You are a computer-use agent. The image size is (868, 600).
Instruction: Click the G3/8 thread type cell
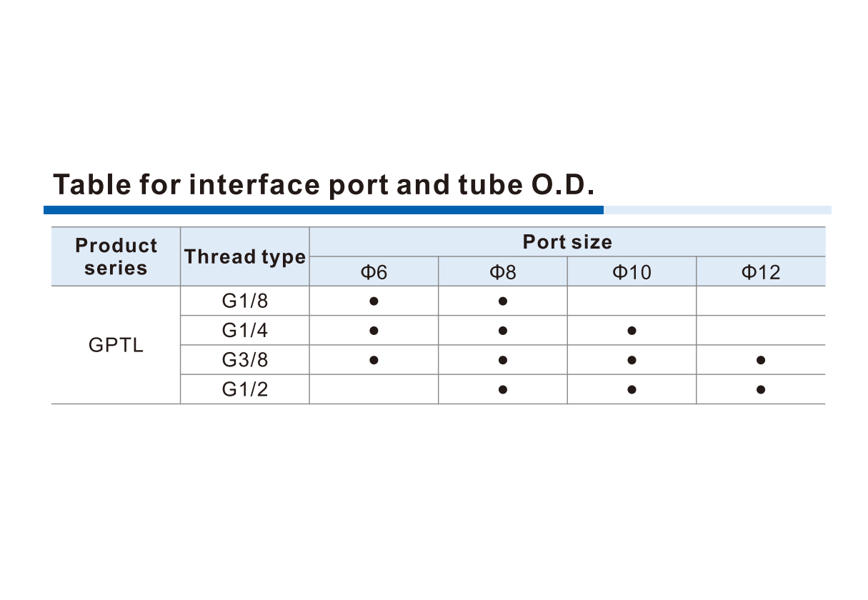pyautogui.click(x=245, y=360)
